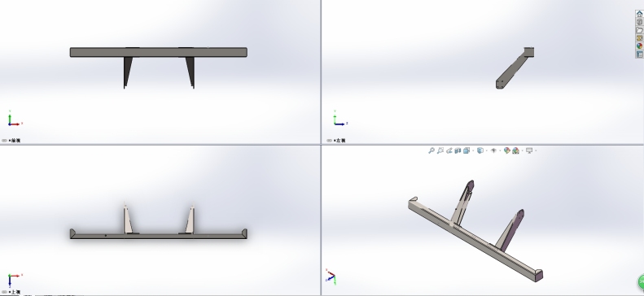The width and height of the screenshot is (644, 296).
Task: Select the long rail in top view
Action: tap(159, 236)
